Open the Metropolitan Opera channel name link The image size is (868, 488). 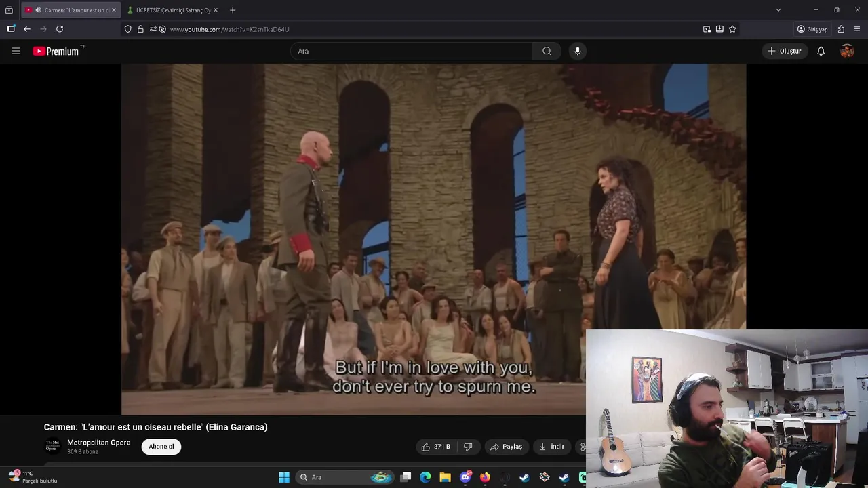click(99, 443)
